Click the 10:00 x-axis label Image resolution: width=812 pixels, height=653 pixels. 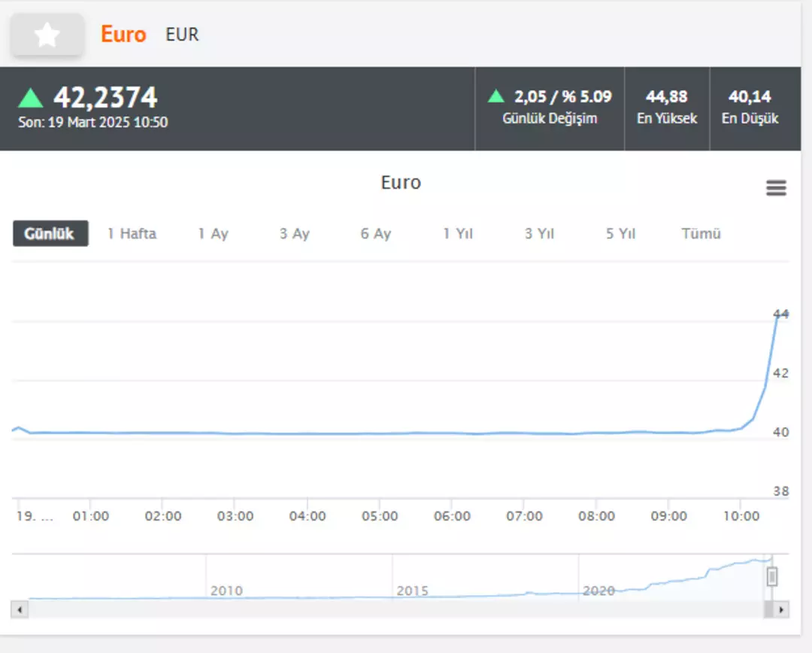point(741,516)
